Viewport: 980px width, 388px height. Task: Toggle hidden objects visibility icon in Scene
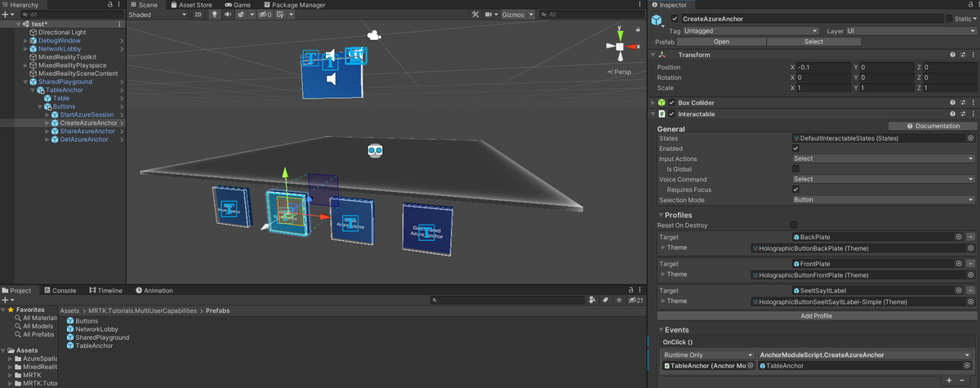[265, 15]
